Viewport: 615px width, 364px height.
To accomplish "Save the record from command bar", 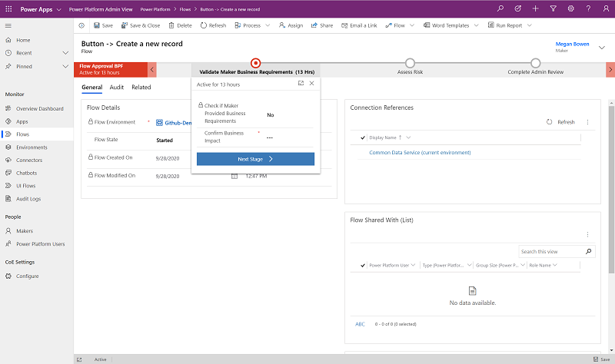I will point(103,25).
